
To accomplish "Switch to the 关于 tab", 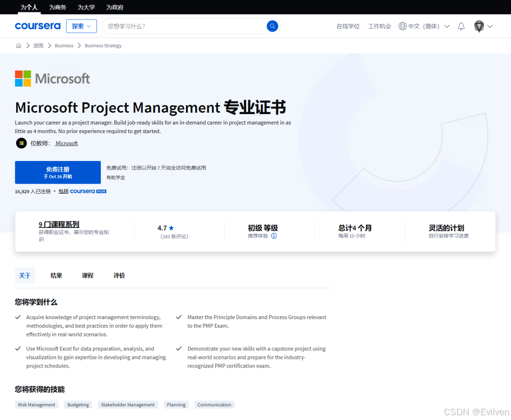I will (x=25, y=276).
